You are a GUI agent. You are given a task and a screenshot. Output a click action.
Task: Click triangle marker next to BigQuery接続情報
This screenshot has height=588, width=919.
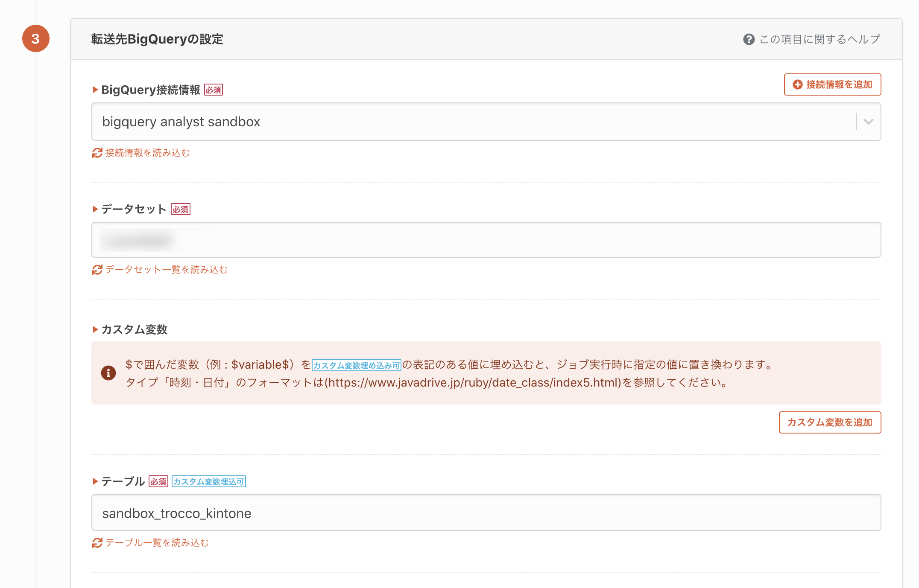point(95,90)
